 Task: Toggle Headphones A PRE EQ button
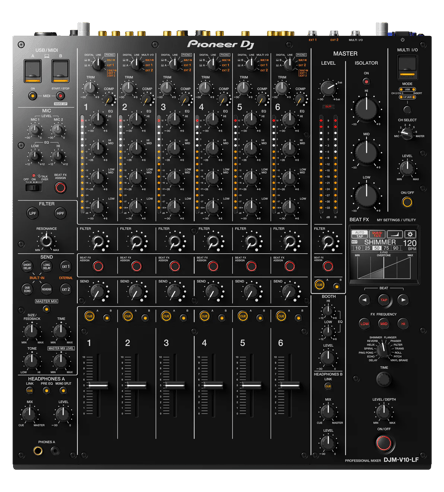(46, 390)
